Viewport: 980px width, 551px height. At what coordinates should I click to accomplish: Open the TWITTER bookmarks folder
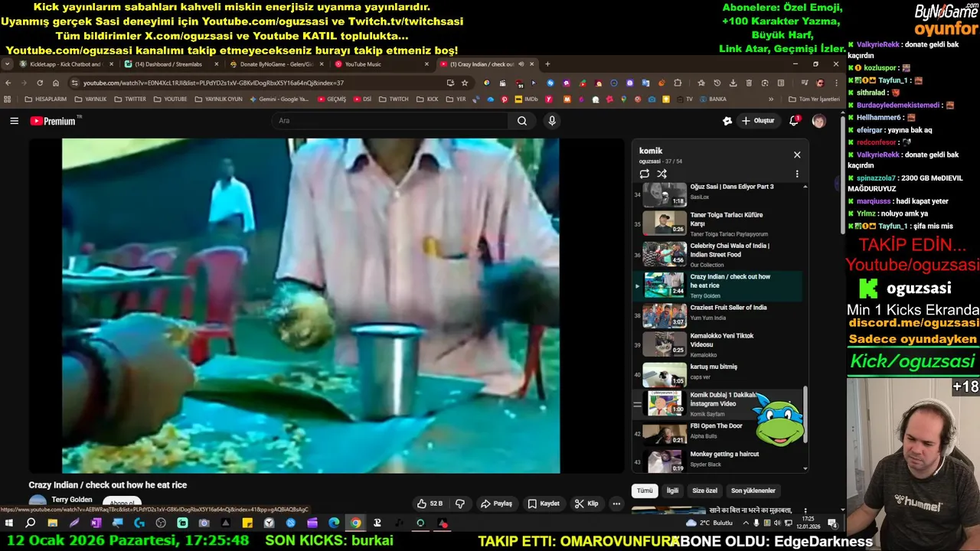pyautogui.click(x=129, y=99)
